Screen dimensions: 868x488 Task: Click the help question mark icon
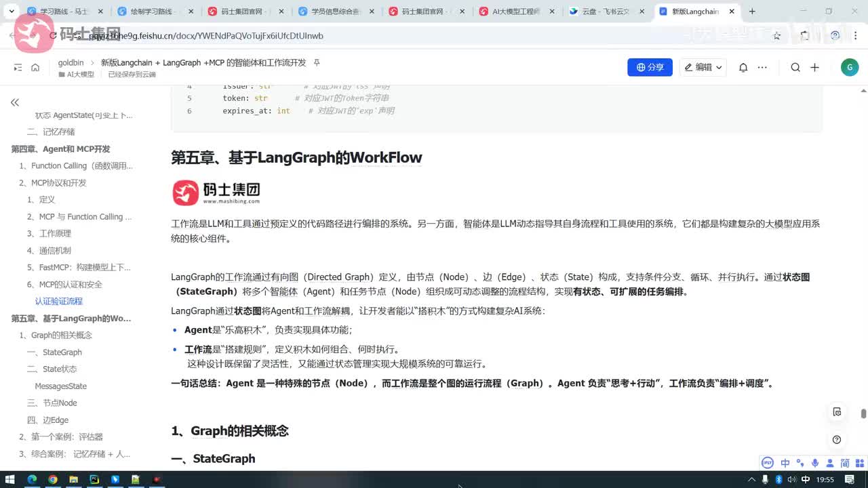pos(837,439)
